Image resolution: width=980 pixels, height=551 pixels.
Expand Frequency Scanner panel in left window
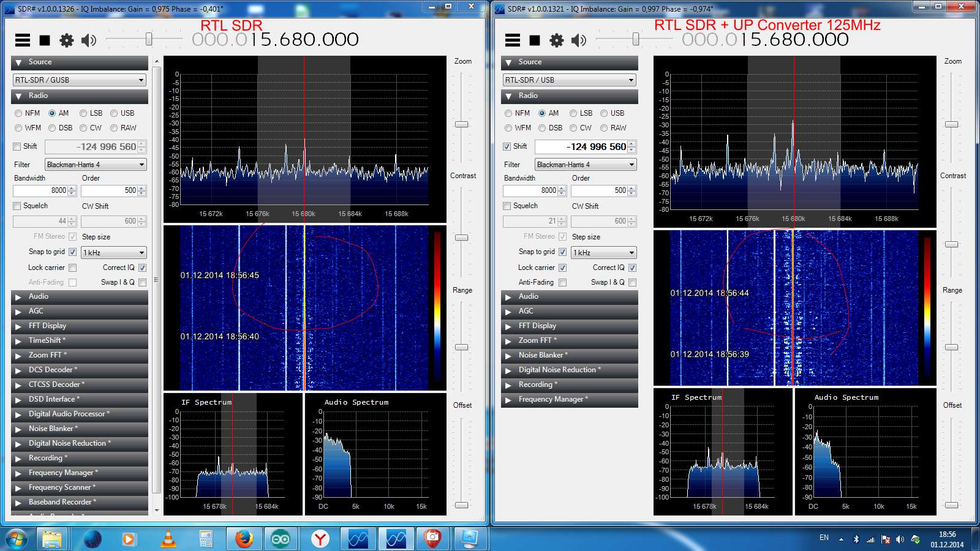coord(80,487)
